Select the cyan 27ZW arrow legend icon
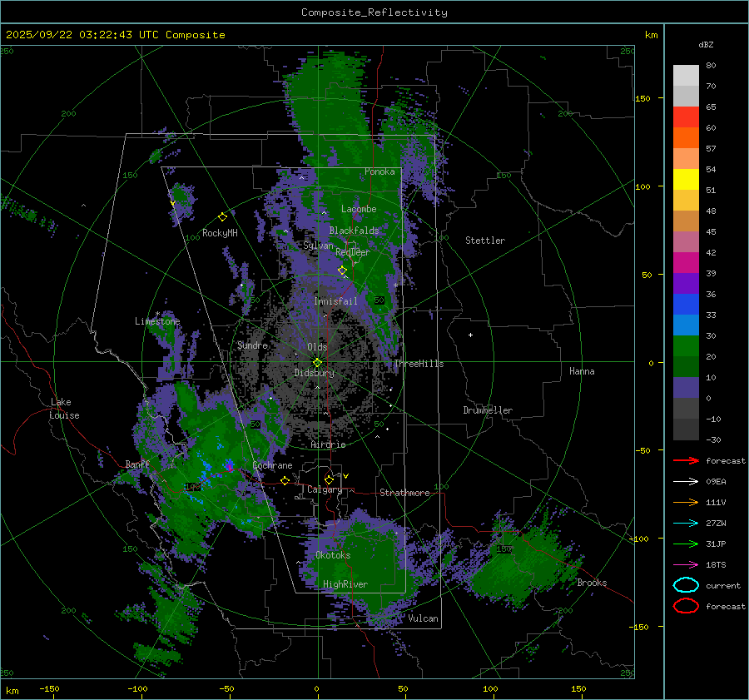 click(685, 523)
